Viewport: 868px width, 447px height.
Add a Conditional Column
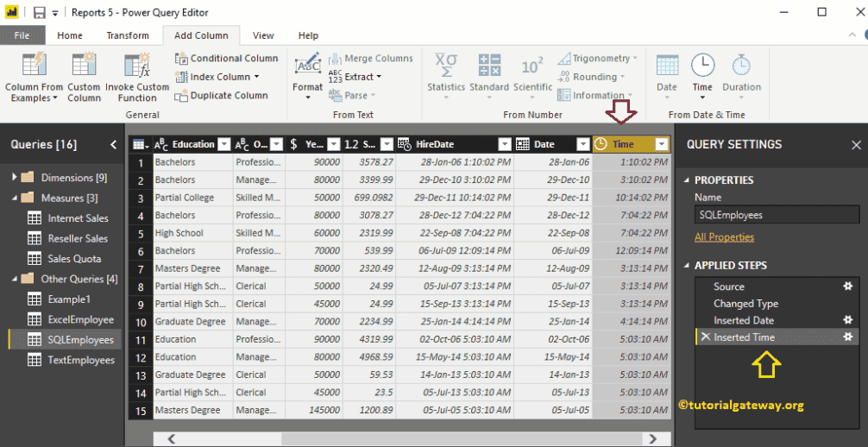(x=226, y=58)
